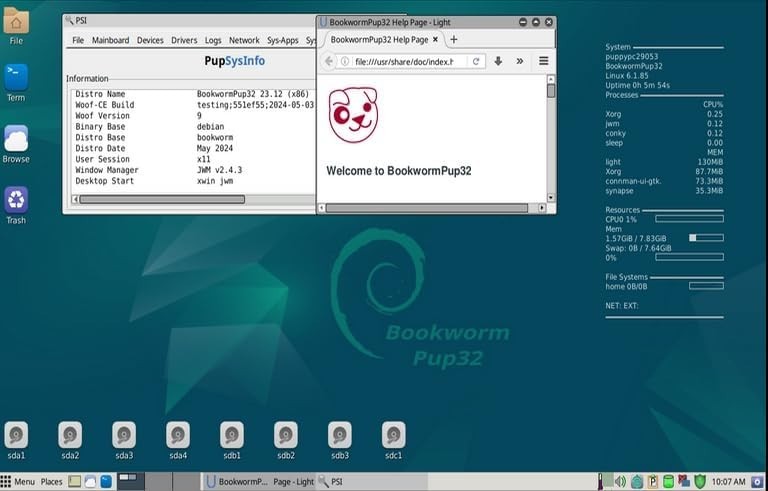The height and width of the screenshot is (491, 768).
Task: Click the teal backpack tray icon
Action: coord(637,482)
